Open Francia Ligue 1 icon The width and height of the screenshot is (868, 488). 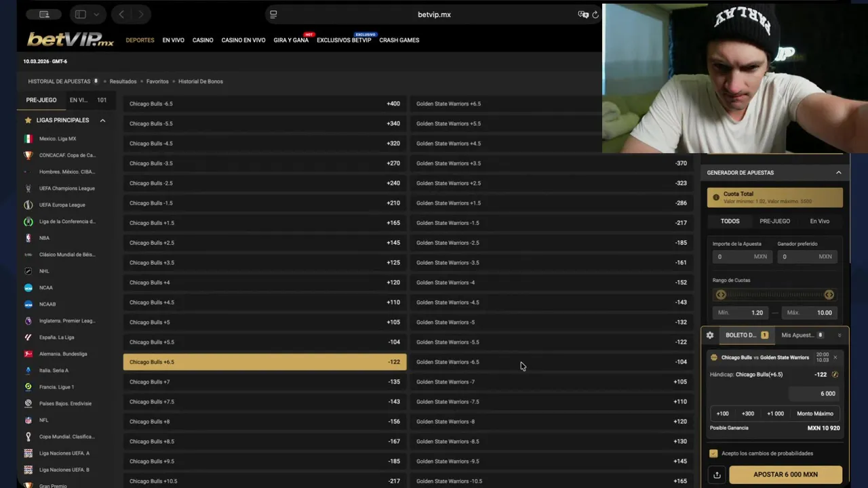28,387
